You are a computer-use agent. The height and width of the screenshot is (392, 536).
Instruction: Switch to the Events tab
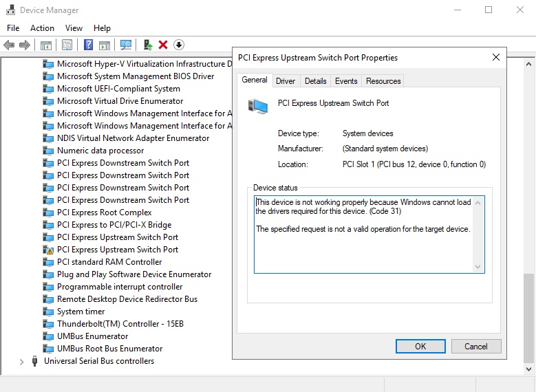click(346, 81)
